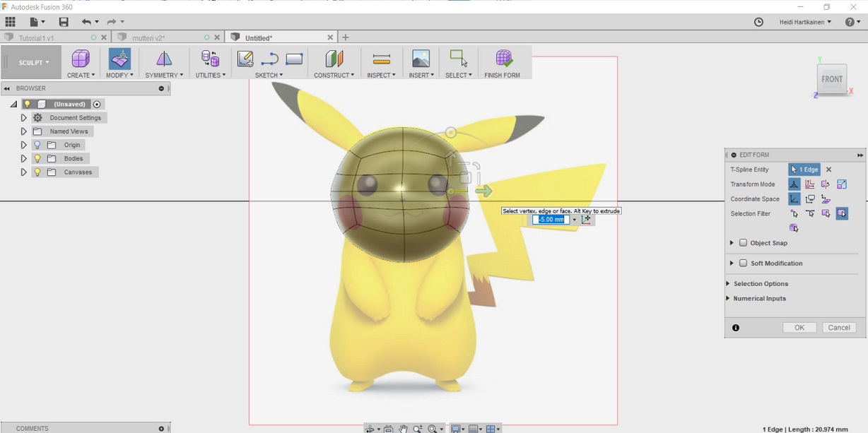Screen dimensions: 868x433
Task: Click the Finish Form icon
Action: click(503, 59)
